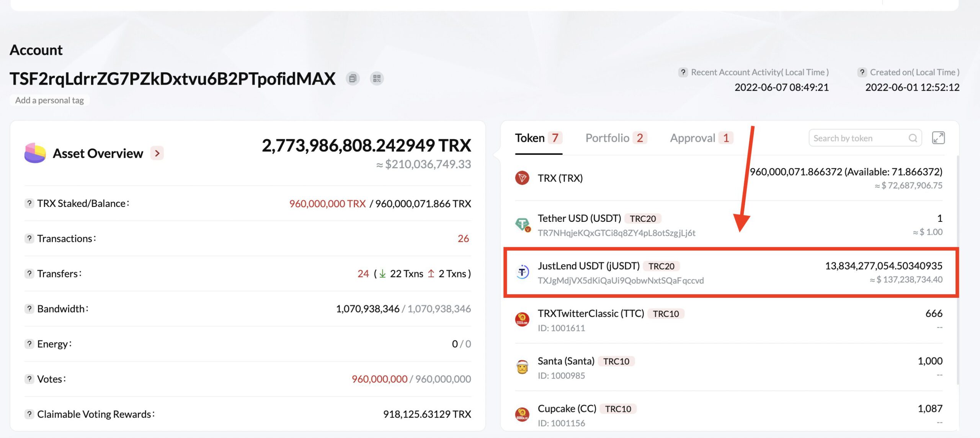The width and height of the screenshot is (980, 438).
Task: Click the TRXTwitterClassic token logo
Action: click(522, 319)
